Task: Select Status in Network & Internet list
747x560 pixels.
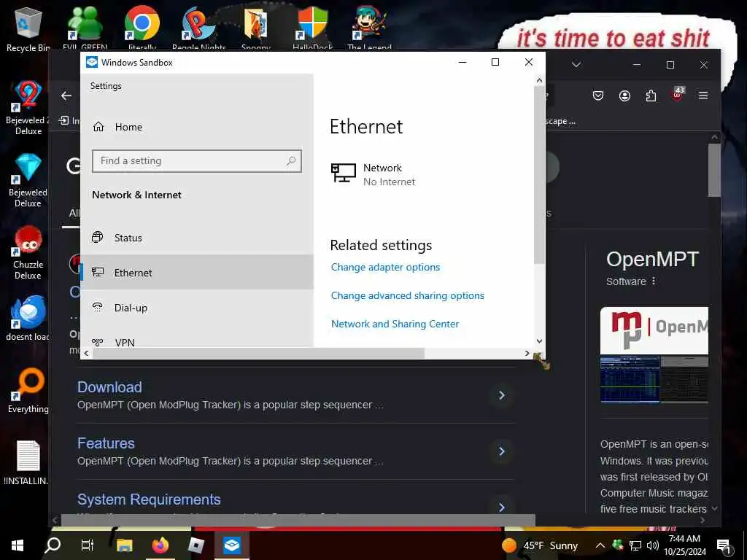Action: (128, 238)
